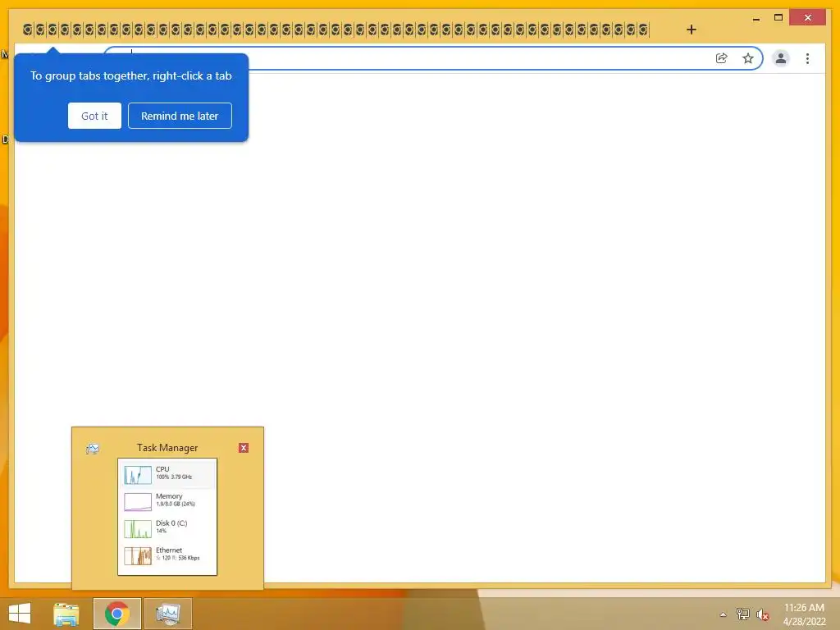Close the Task Manager preview
840x630 pixels.
(244, 448)
